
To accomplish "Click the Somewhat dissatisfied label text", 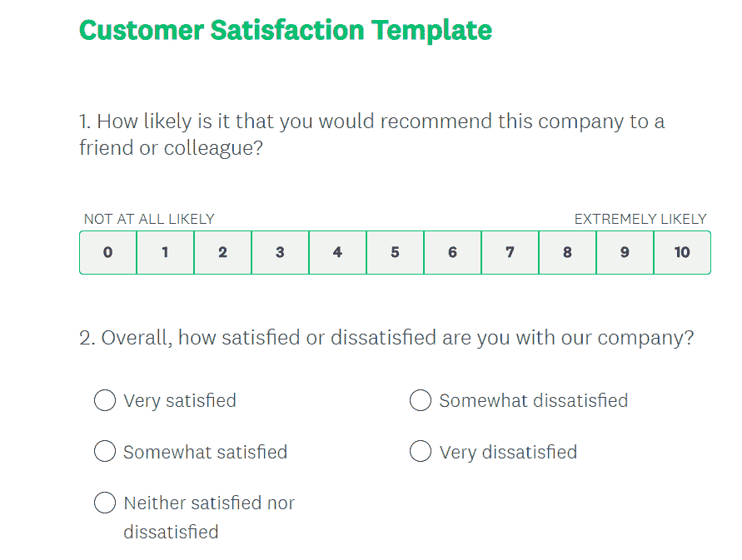I will coord(533,400).
